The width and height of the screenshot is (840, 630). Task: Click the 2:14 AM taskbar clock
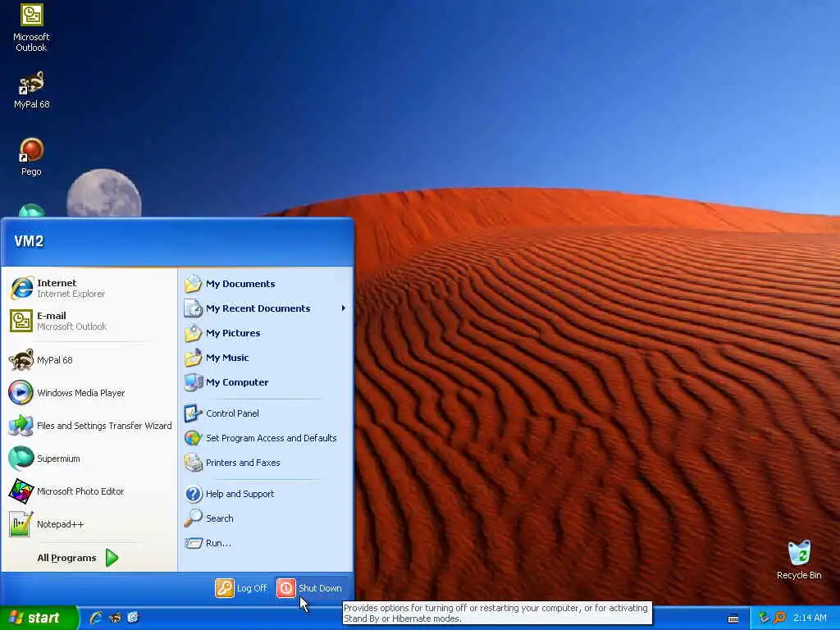810,618
